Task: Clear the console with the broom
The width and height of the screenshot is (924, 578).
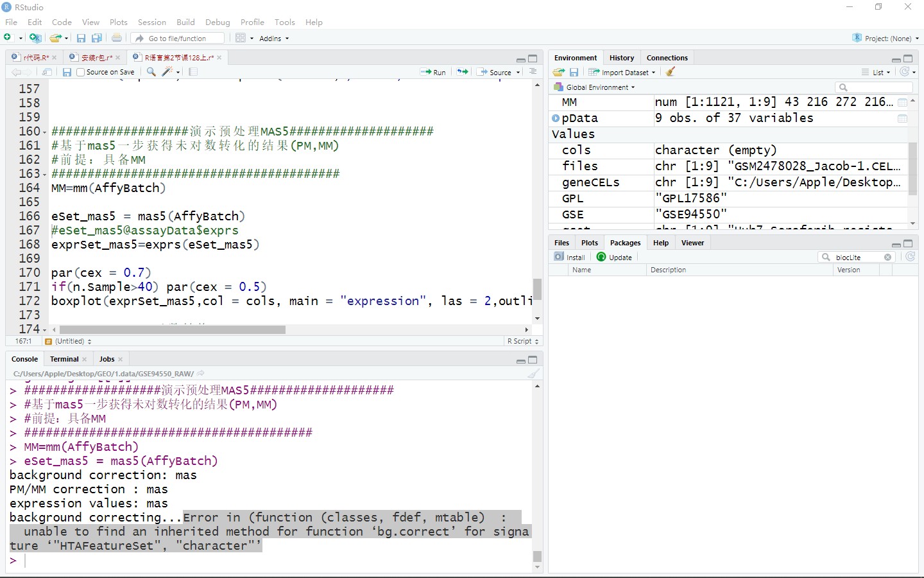Action: [533, 373]
